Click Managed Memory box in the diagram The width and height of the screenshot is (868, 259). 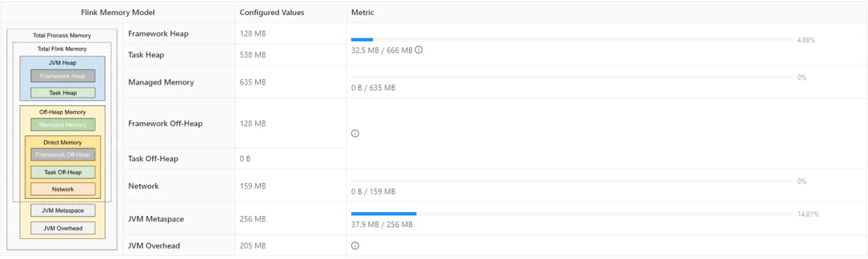(x=63, y=125)
